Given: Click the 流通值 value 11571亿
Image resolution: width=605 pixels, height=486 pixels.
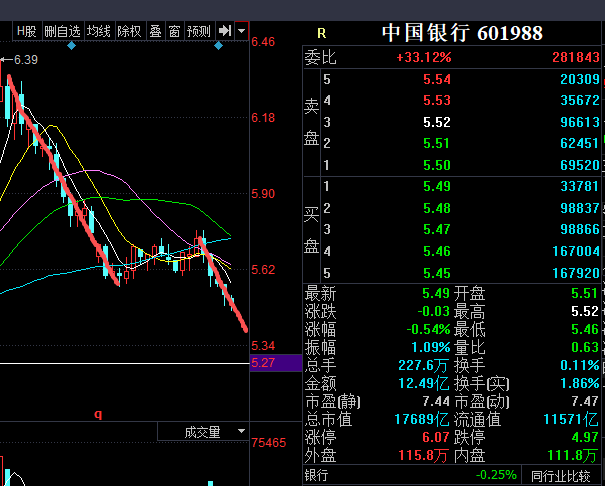Looking at the screenshot, I should click(571, 419).
